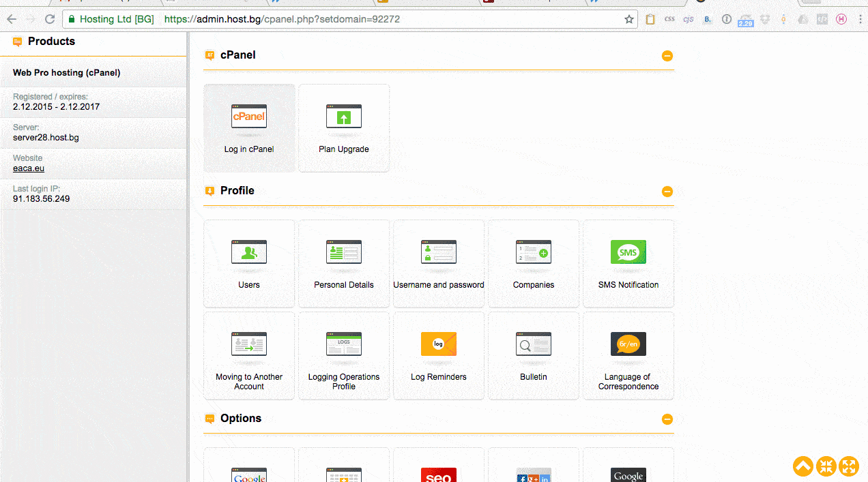The width and height of the screenshot is (868, 482).
Task: Collapse the cPanel section
Action: point(667,56)
